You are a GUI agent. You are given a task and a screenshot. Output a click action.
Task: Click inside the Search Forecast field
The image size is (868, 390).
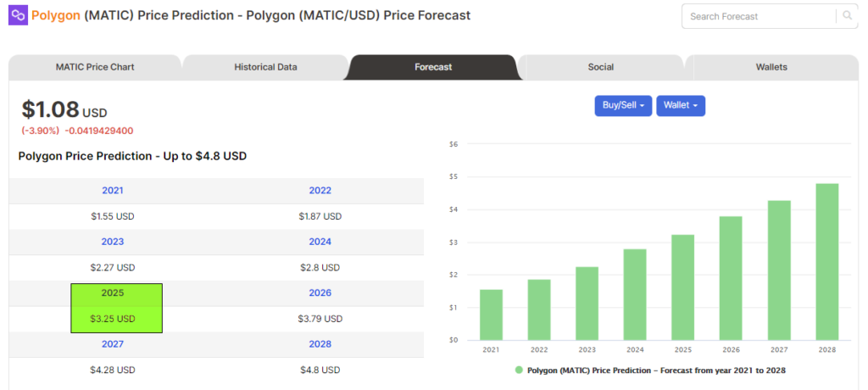pos(761,17)
